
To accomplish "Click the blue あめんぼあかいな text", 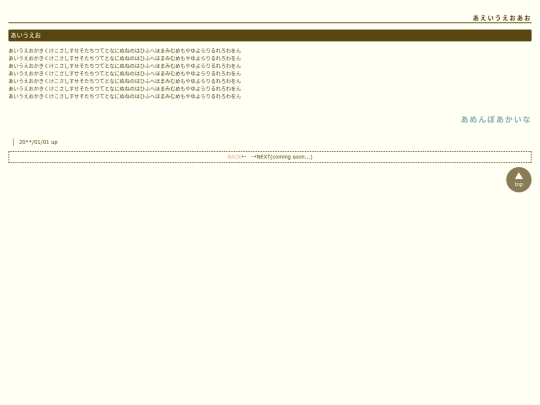I will pos(496,120).
